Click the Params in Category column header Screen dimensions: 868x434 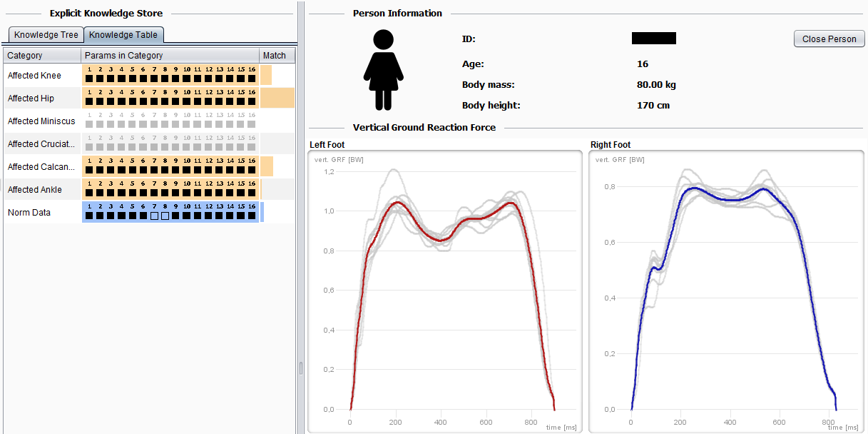pos(170,56)
